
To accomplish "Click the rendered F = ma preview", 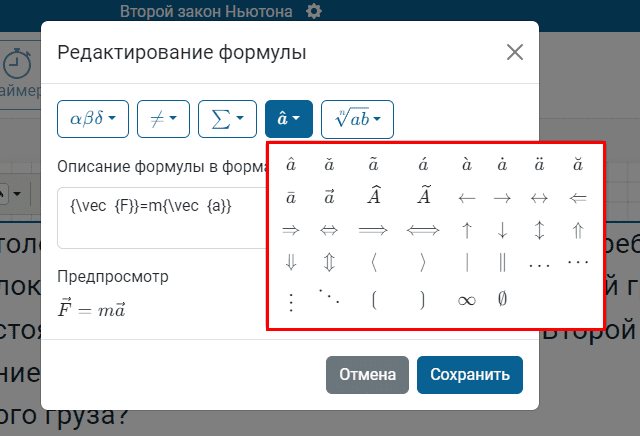I will click(91, 308).
